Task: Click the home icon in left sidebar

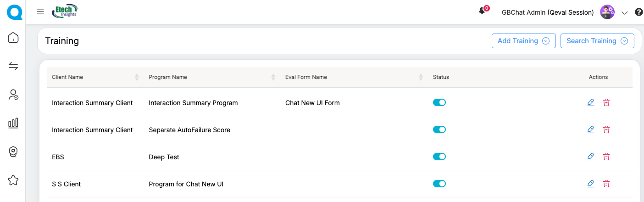Action: pyautogui.click(x=13, y=38)
